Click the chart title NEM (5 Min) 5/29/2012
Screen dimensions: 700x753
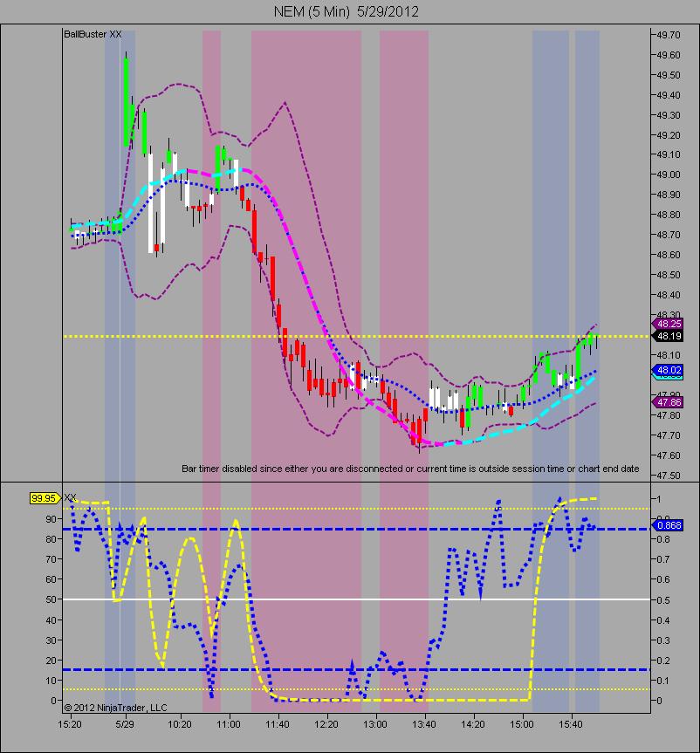tap(346, 11)
